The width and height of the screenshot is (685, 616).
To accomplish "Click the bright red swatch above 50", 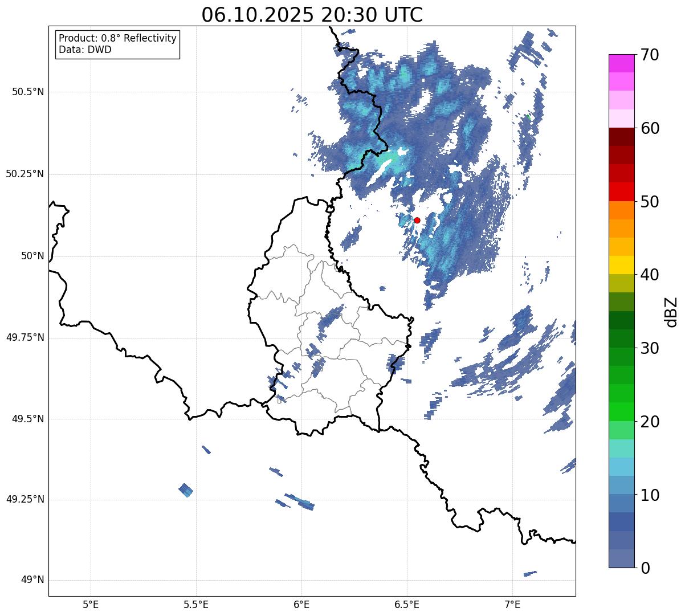I will pos(621,192).
